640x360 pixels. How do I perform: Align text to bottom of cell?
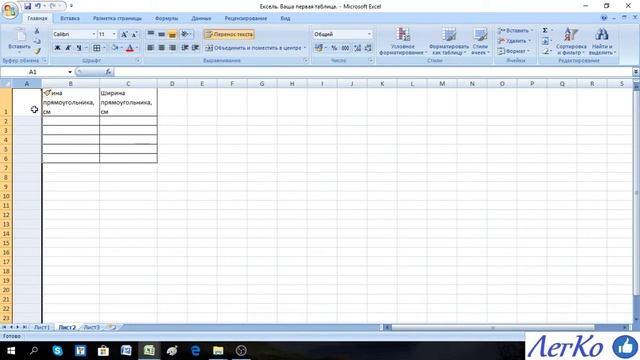(172, 34)
